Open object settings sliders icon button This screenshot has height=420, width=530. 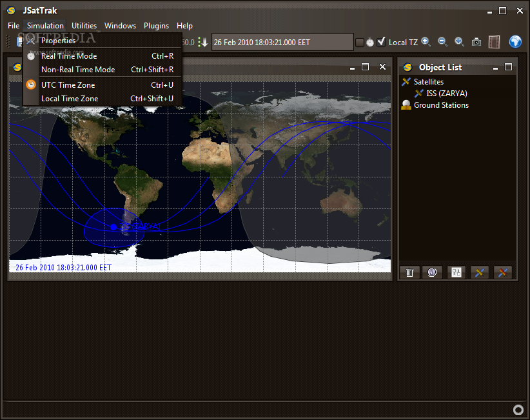click(456, 272)
